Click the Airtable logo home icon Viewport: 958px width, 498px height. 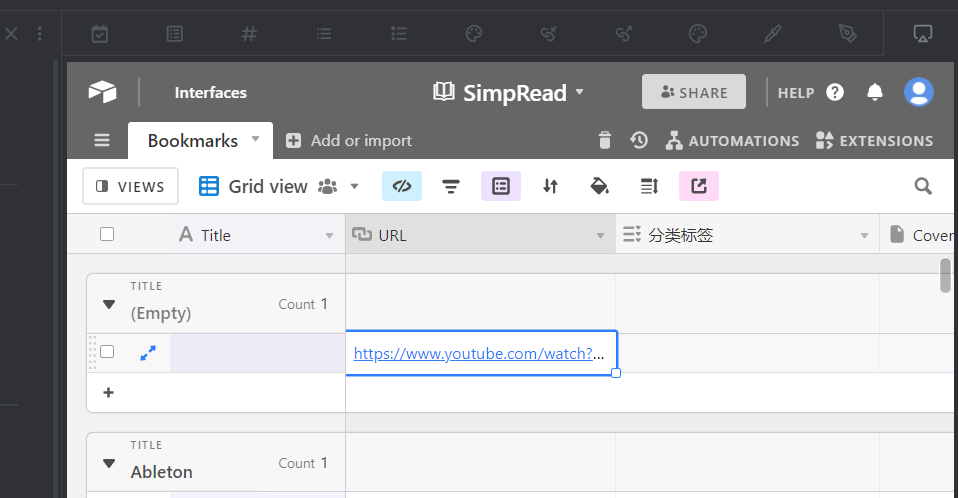pos(103,92)
